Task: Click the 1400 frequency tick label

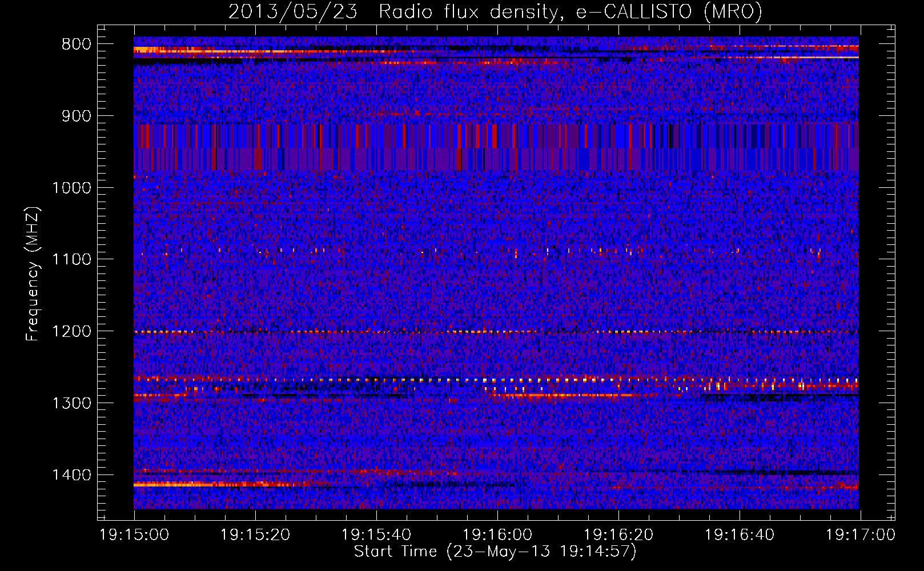Action: click(72, 475)
